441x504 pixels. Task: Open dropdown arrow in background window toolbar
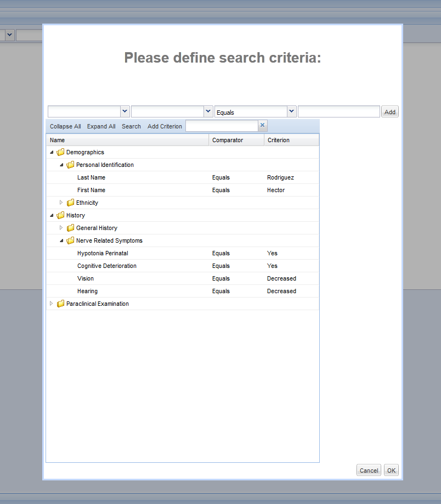pyautogui.click(x=10, y=35)
